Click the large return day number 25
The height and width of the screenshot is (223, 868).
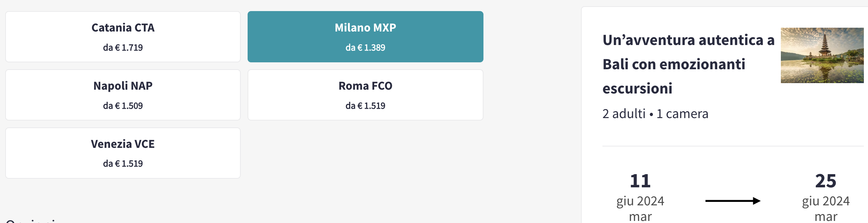825,181
